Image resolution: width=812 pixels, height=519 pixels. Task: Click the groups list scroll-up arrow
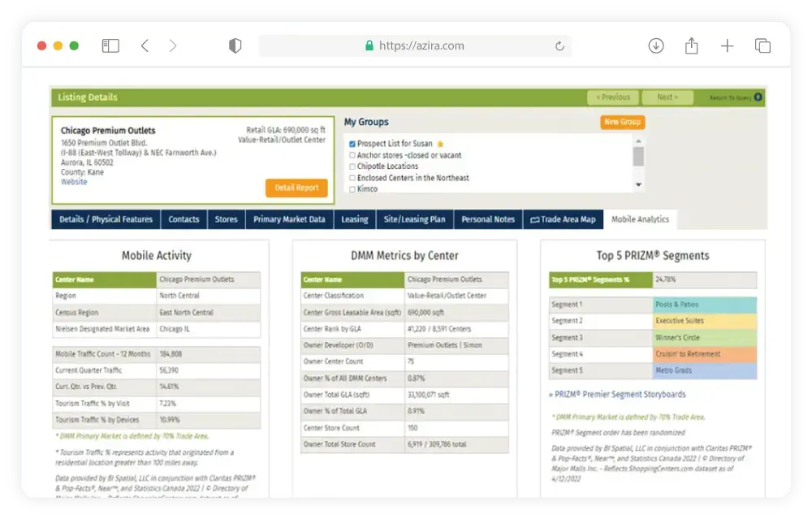[638, 141]
